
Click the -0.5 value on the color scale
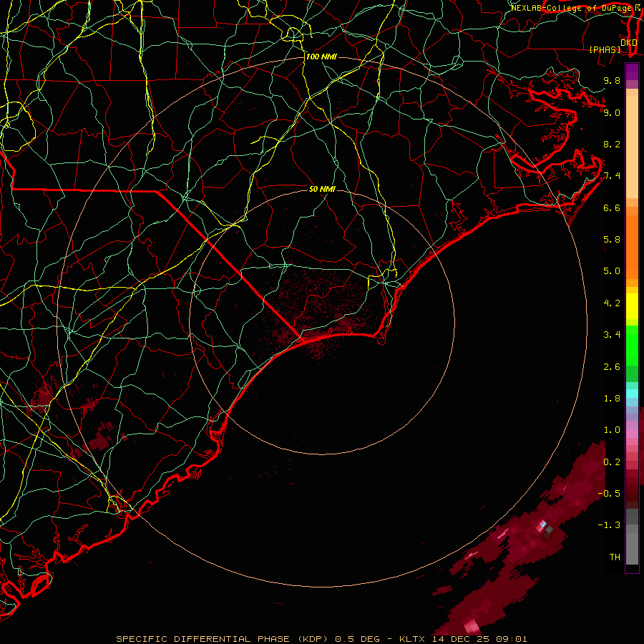[609, 494]
